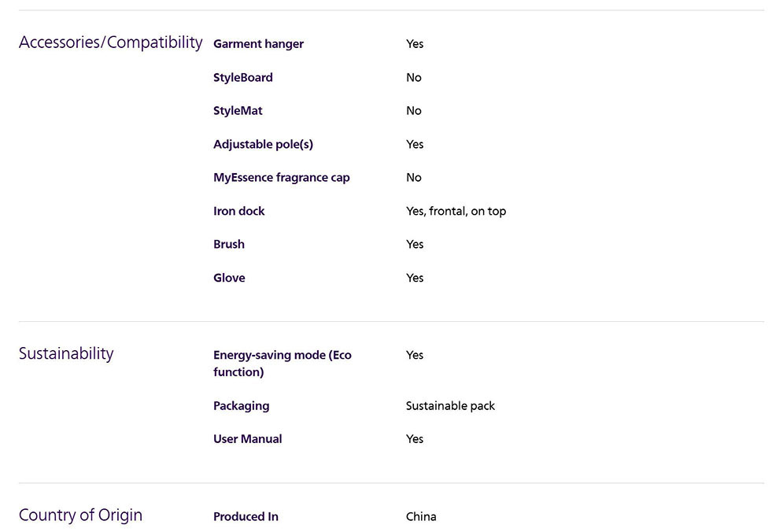Click the 'China' value text
The height and width of the screenshot is (532, 783).
click(x=421, y=517)
